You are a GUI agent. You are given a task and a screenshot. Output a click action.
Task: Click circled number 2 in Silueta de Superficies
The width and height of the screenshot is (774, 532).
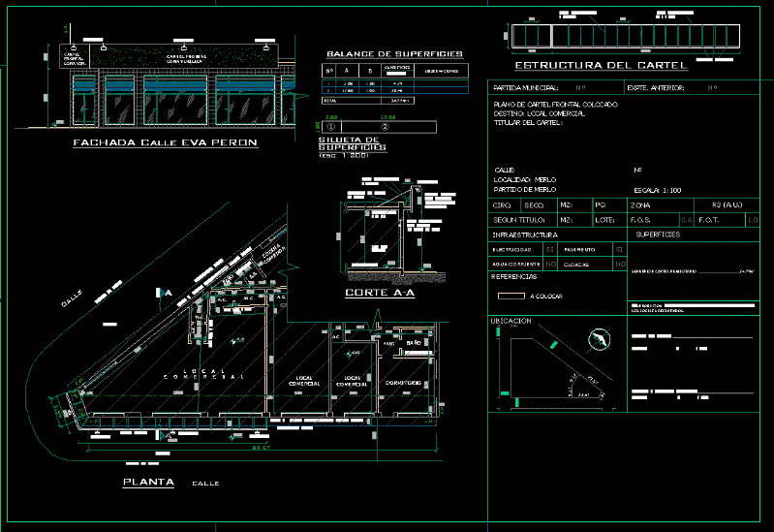[x=385, y=127]
